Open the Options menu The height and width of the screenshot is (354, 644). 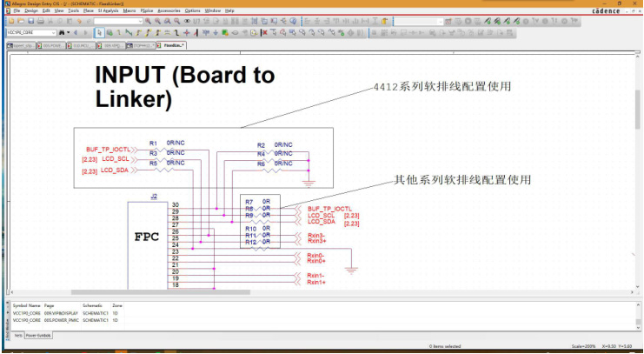[192, 10]
